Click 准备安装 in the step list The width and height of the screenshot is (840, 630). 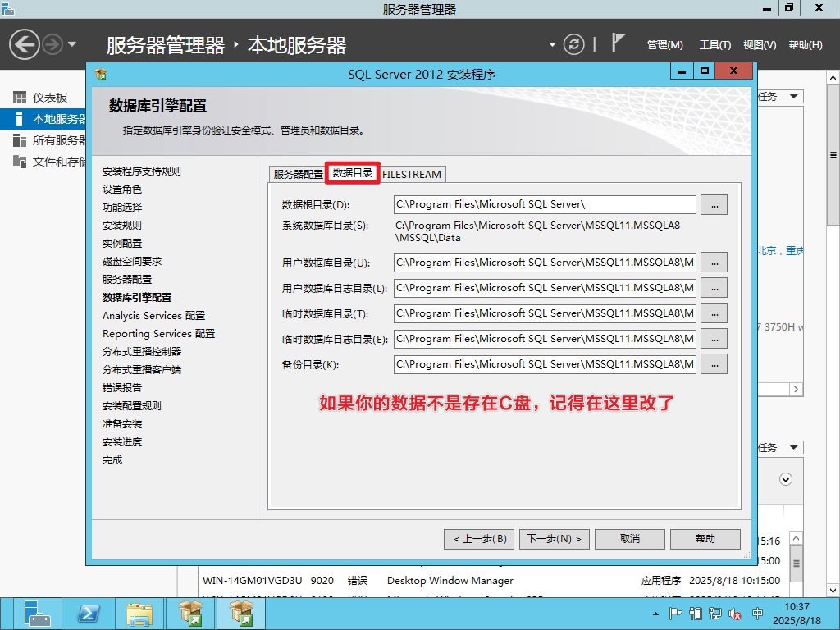point(122,424)
